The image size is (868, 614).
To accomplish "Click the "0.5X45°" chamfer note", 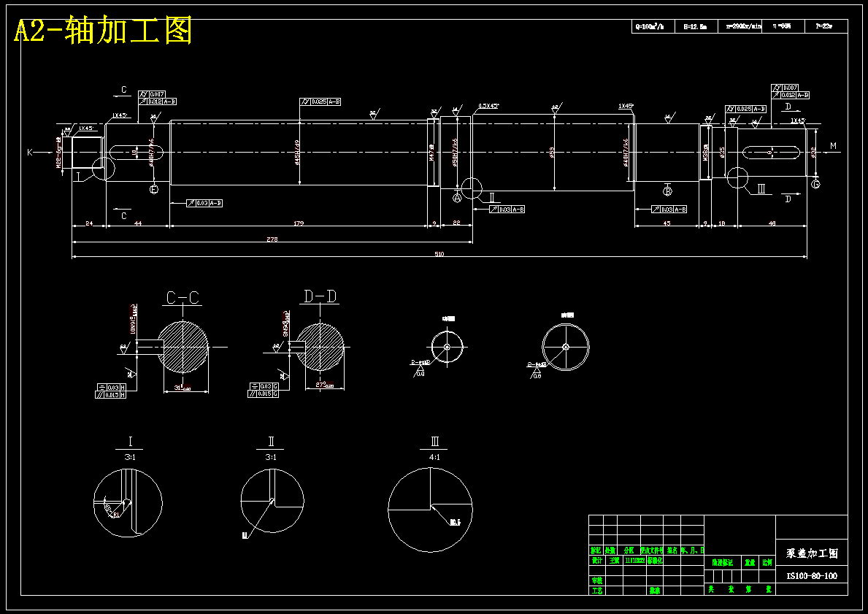I will click(x=489, y=106).
